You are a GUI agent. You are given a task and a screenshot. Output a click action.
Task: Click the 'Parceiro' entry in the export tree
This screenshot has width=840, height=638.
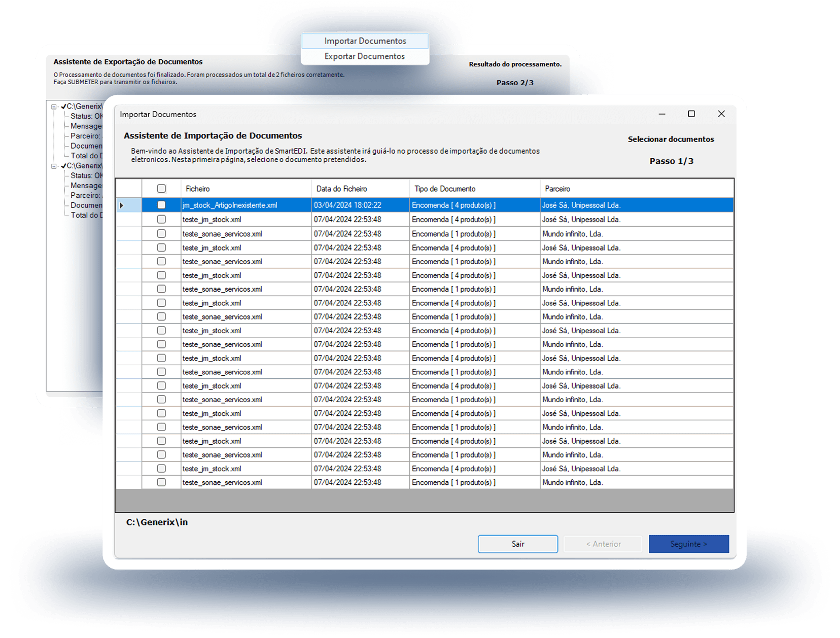click(85, 136)
